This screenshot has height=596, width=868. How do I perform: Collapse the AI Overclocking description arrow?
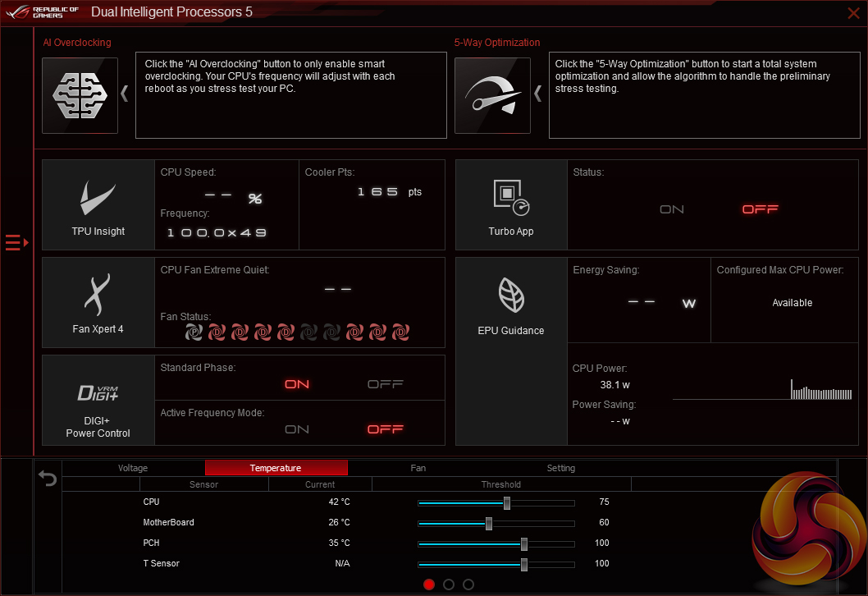(125, 94)
